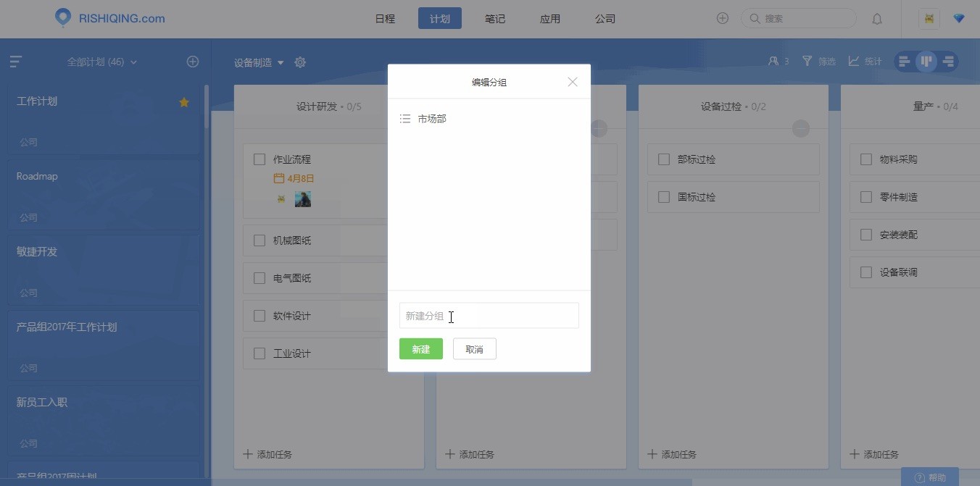Click the 设计研发 column title
The width and height of the screenshot is (980, 486).
click(317, 106)
